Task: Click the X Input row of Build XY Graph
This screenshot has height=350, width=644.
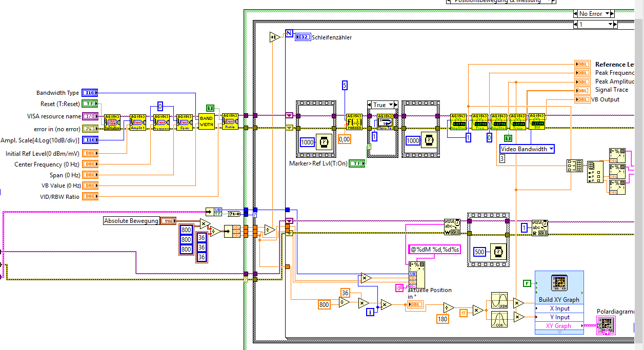Action: coord(559,308)
